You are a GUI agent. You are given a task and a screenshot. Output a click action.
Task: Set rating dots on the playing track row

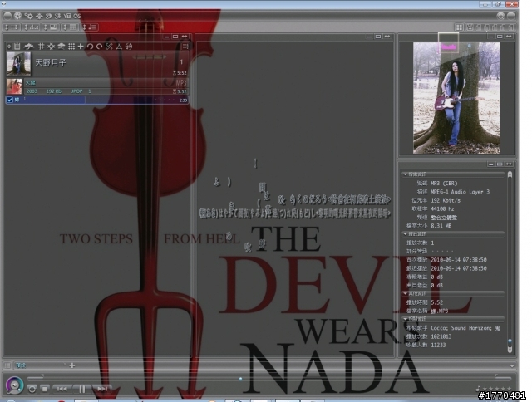pyautogui.click(x=165, y=100)
